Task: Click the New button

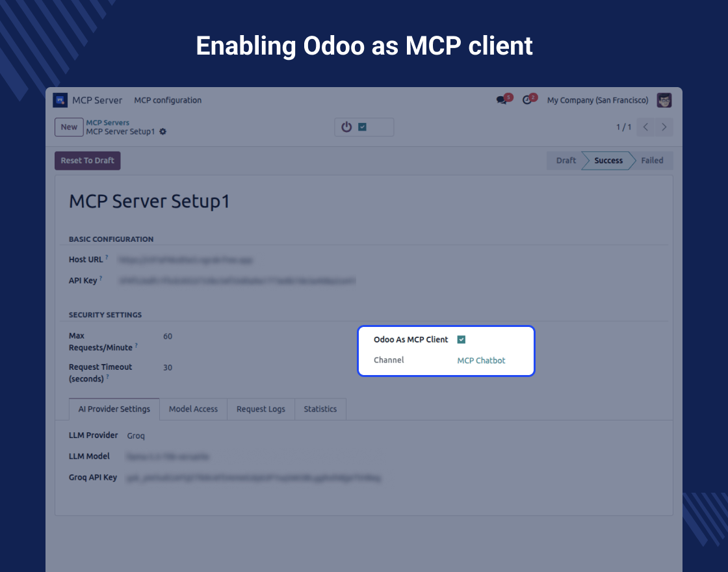Action: [69, 127]
